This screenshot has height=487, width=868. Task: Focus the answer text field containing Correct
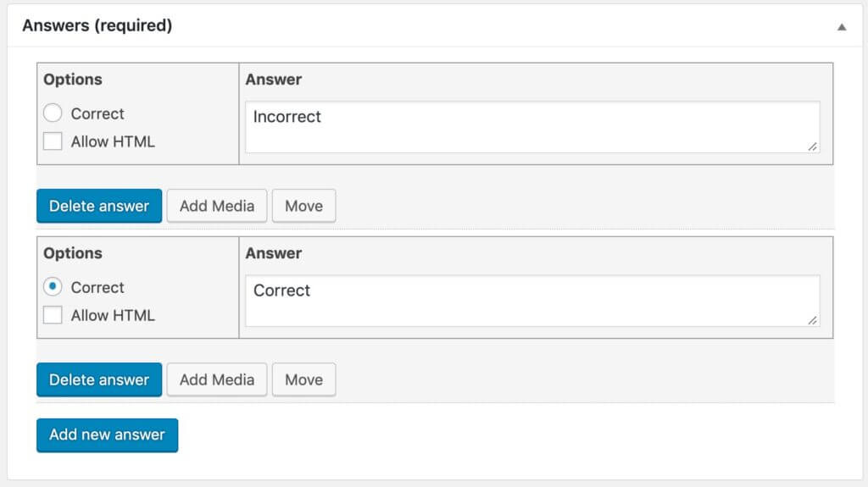[531, 301]
